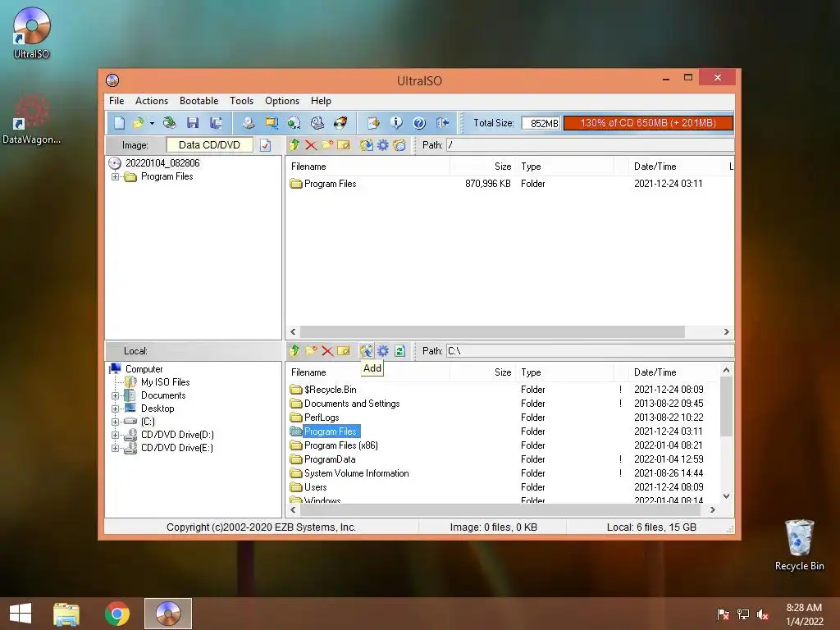840x630 pixels.
Task: Click the last folder-disc icon before Image Path
Action: tap(399, 145)
